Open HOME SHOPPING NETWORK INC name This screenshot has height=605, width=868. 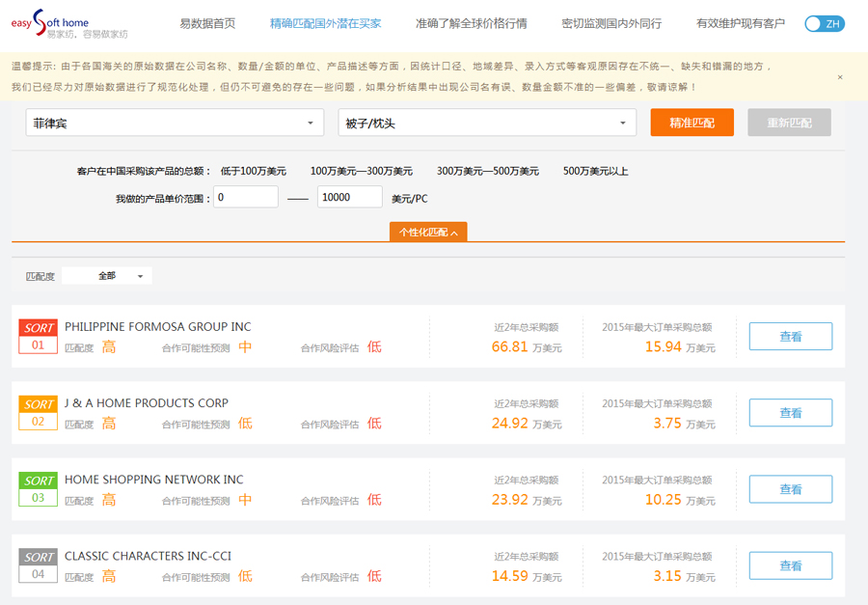pyautogui.click(x=154, y=480)
